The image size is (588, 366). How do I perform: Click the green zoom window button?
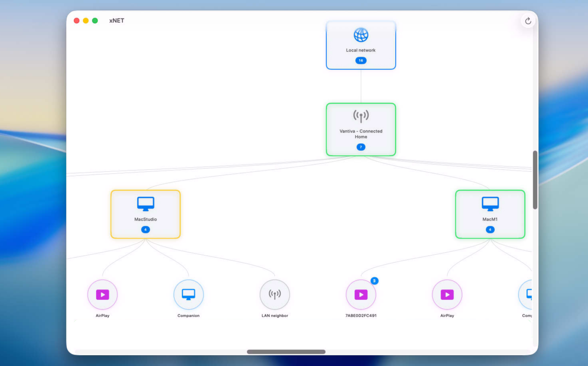95,21
